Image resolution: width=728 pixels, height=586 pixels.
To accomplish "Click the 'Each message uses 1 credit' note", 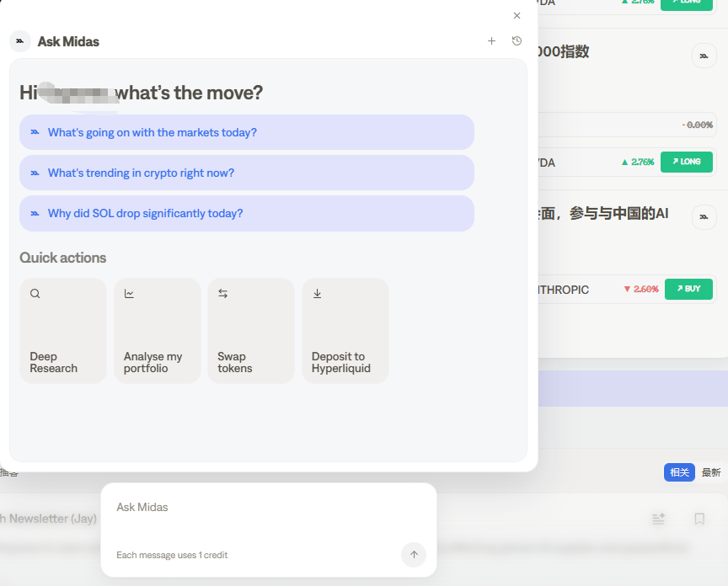I will pos(172,555).
